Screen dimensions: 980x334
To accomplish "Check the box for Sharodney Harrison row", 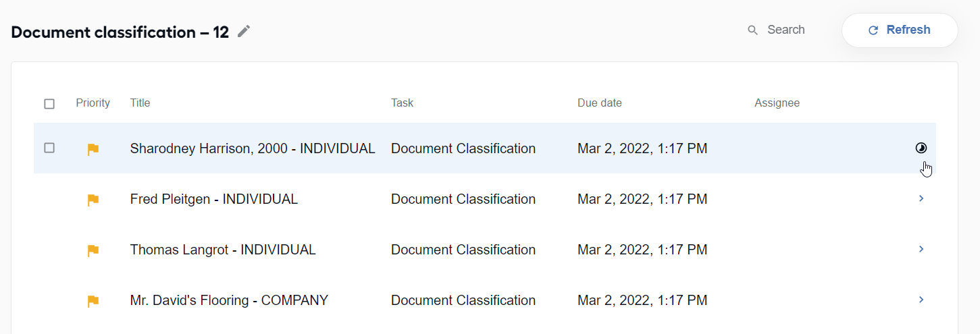I will [x=49, y=148].
